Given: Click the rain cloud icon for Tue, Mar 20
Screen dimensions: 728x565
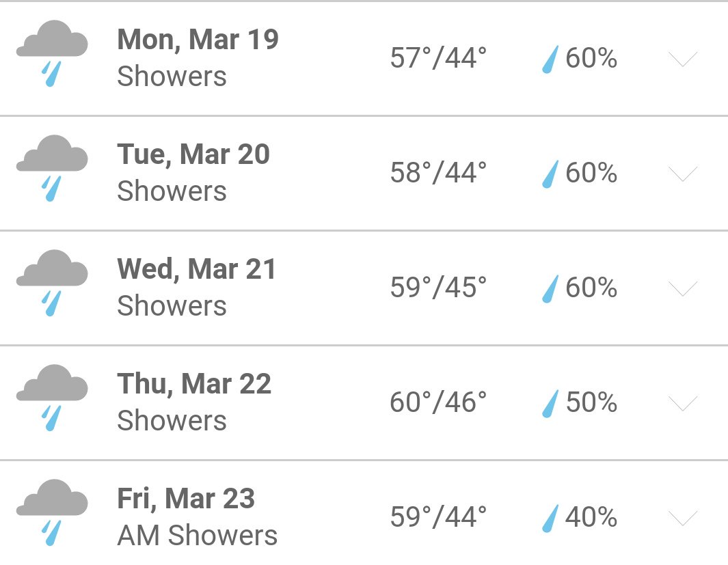Looking at the screenshot, I should 52,168.
